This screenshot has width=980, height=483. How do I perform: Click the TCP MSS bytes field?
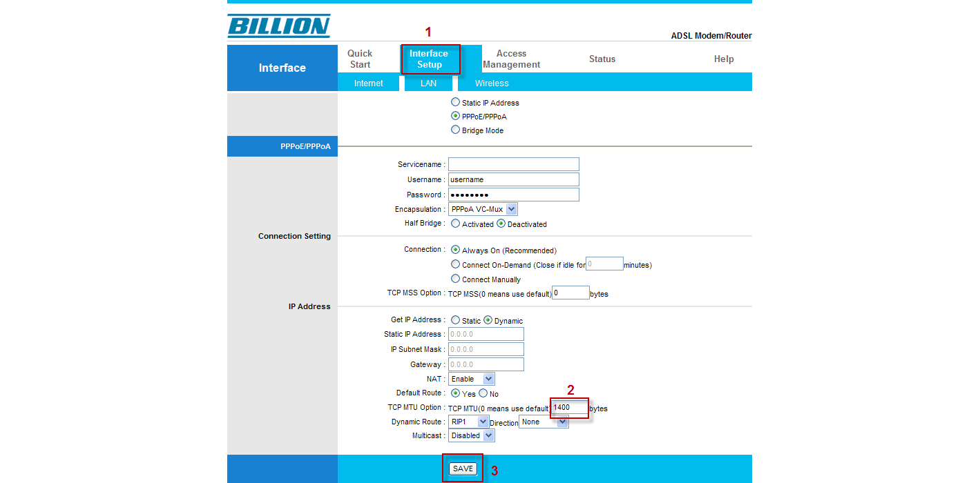click(x=570, y=293)
